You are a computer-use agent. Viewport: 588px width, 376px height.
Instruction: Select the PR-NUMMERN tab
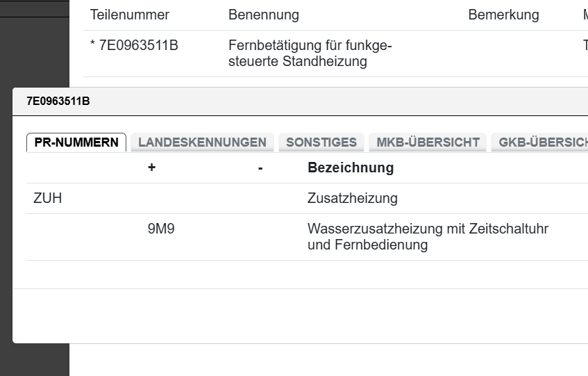76,142
